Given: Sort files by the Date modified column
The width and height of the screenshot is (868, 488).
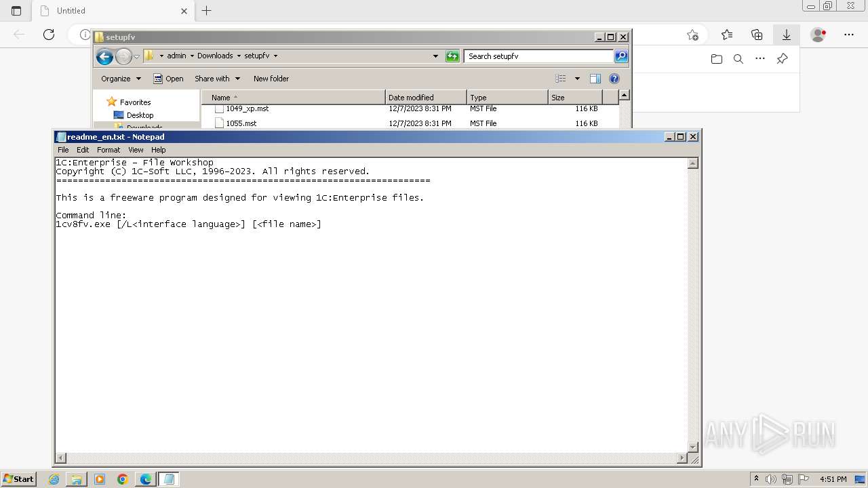Looking at the screenshot, I should pos(426,98).
